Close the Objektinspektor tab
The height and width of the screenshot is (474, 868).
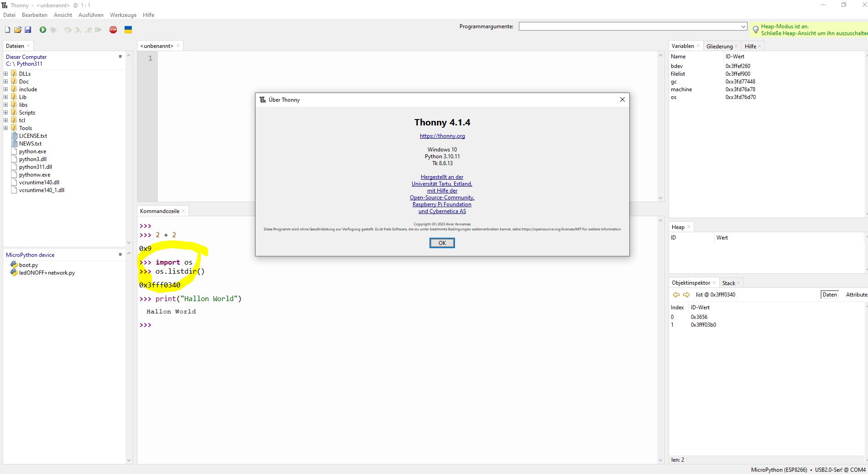(x=714, y=282)
